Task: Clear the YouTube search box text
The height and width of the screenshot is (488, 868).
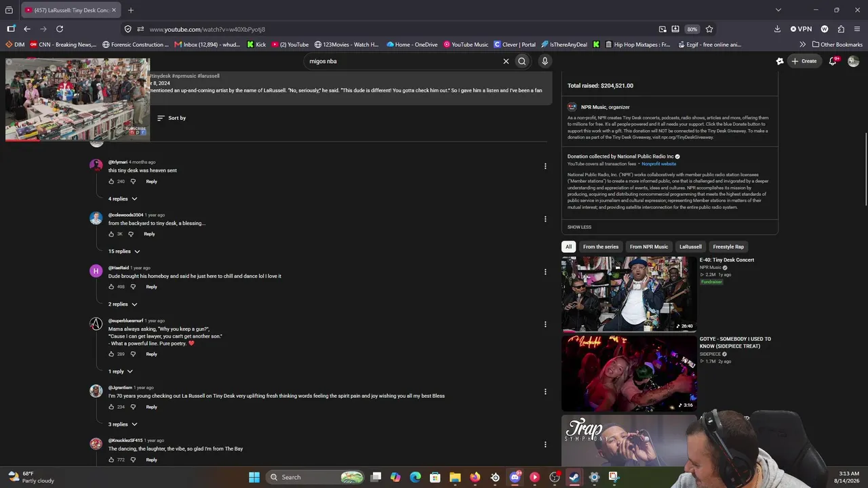Action: click(x=506, y=61)
